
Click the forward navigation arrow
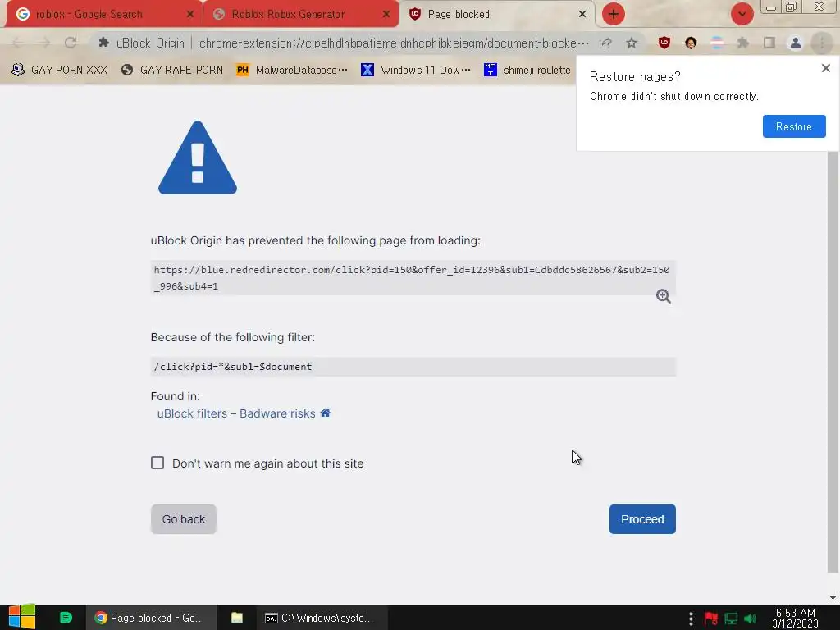[x=44, y=43]
